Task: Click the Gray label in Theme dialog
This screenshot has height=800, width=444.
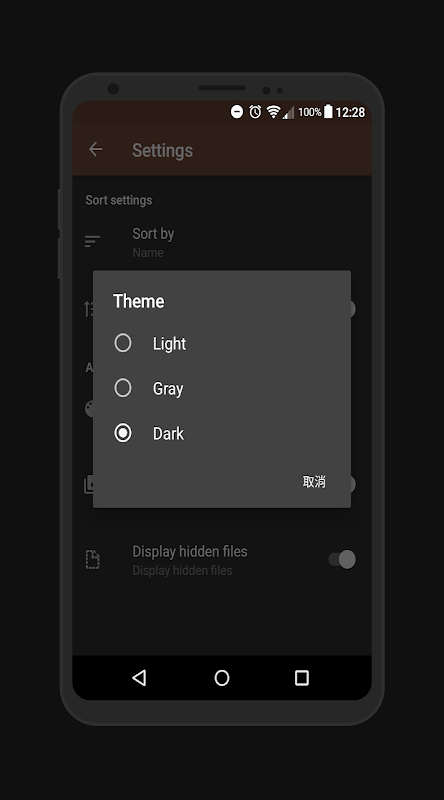Action: point(168,389)
